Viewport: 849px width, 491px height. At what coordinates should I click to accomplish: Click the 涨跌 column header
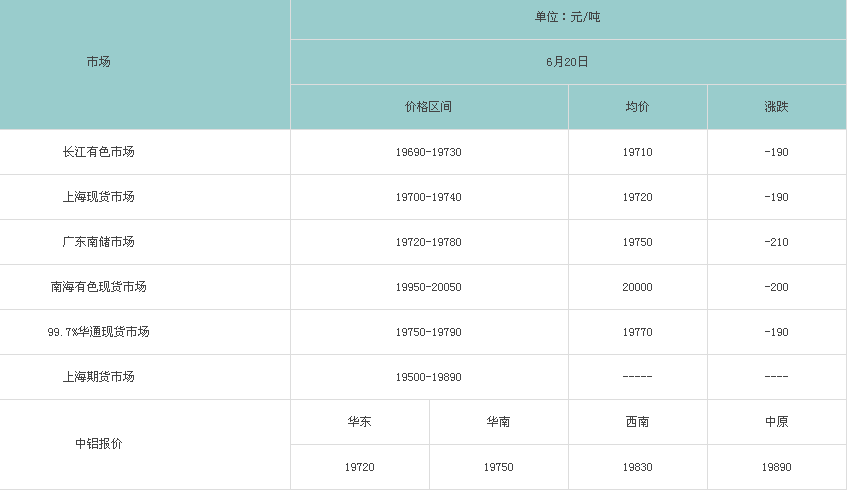tap(776, 107)
